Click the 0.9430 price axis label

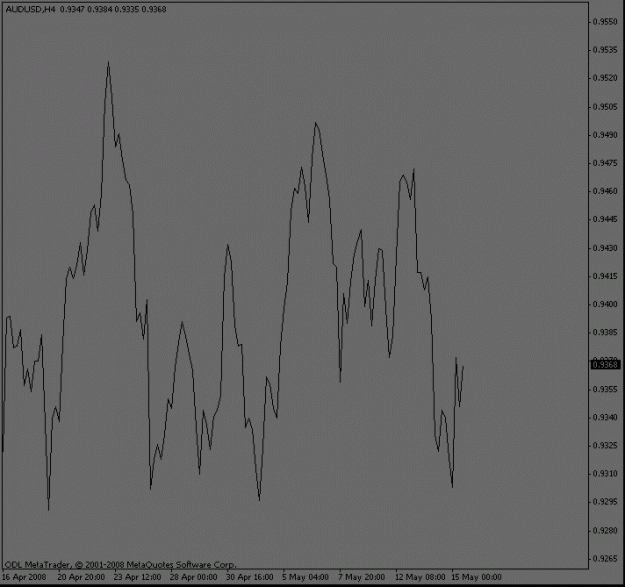605,248
